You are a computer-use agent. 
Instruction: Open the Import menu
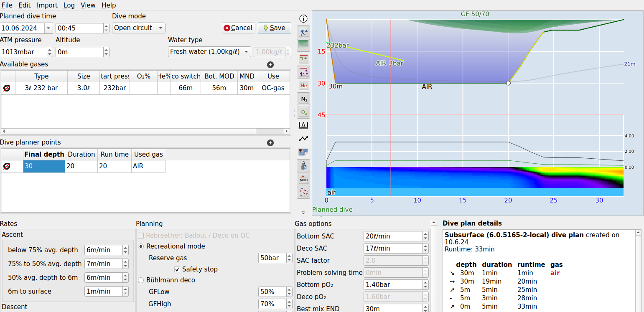click(47, 5)
